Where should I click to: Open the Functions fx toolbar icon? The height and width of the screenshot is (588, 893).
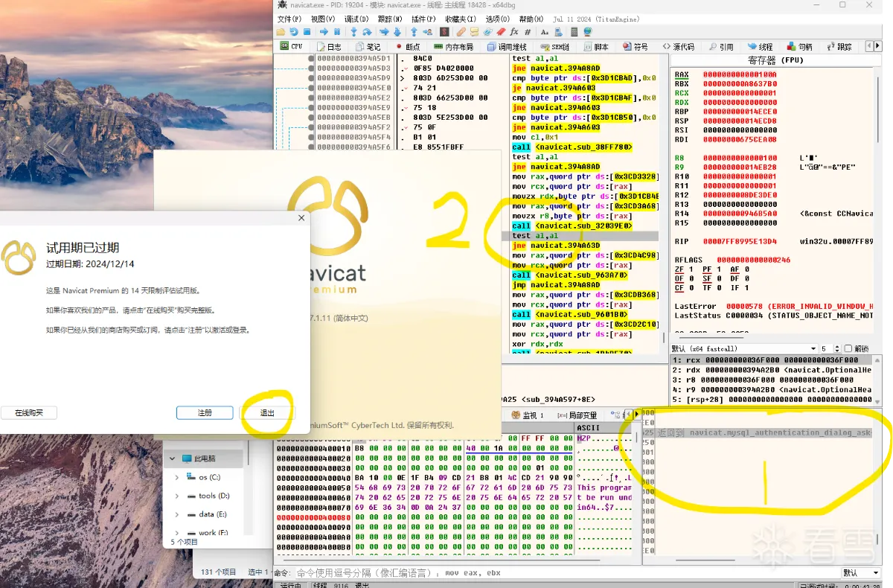(x=513, y=32)
